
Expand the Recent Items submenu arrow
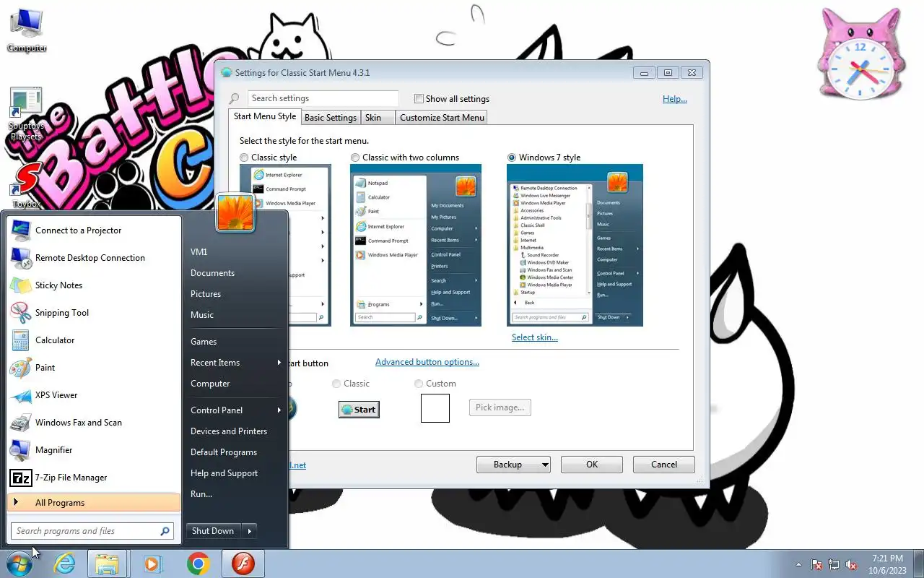(279, 363)
